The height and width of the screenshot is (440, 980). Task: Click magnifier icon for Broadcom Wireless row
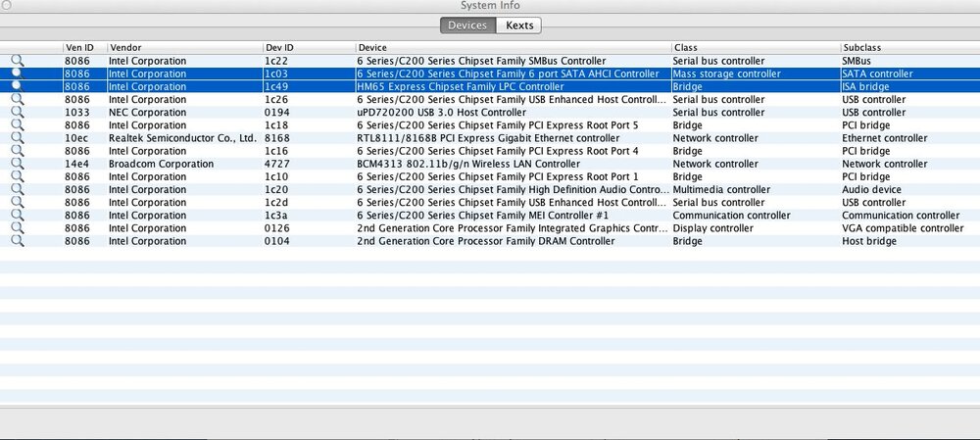tap(17, 164)
